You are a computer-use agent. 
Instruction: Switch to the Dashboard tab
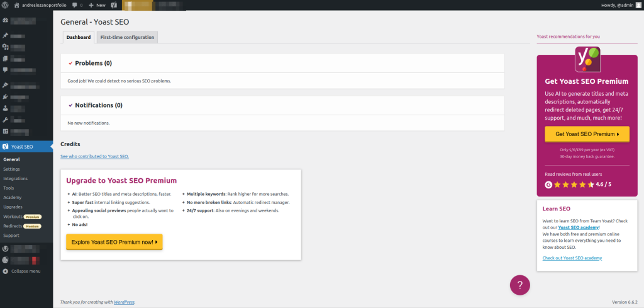pos(79,37)
